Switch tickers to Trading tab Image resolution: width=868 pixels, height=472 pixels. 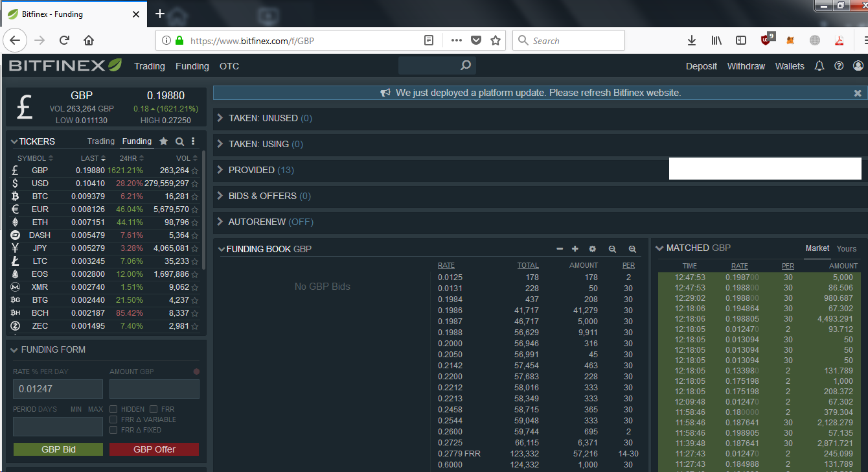pyautogui.click(x=101, y=141)
